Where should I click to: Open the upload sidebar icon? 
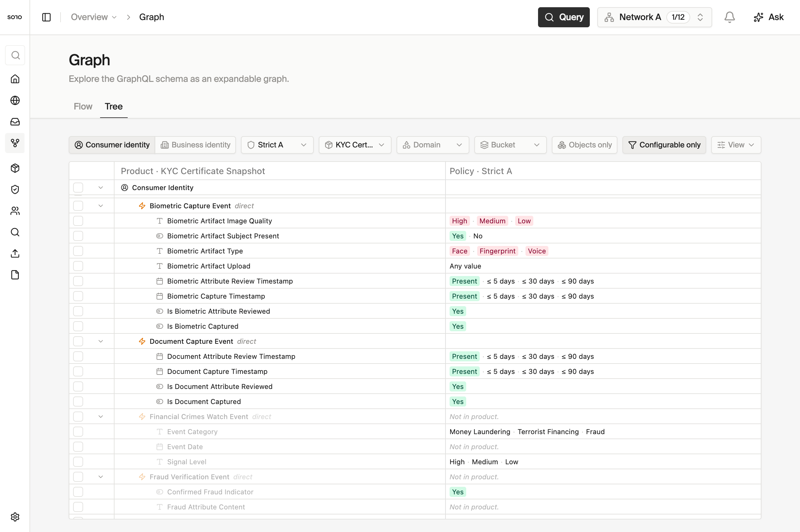point(15,254)
